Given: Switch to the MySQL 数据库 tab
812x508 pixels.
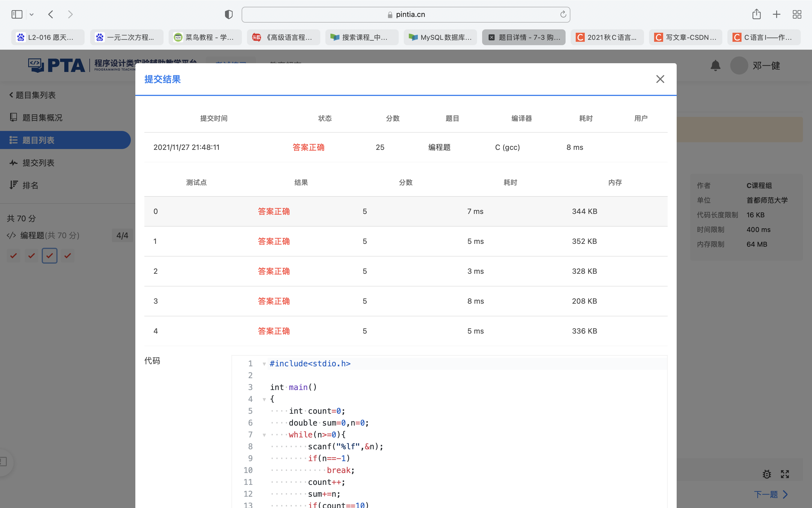Looking at the screenshot, I should (x=440, y=37).
